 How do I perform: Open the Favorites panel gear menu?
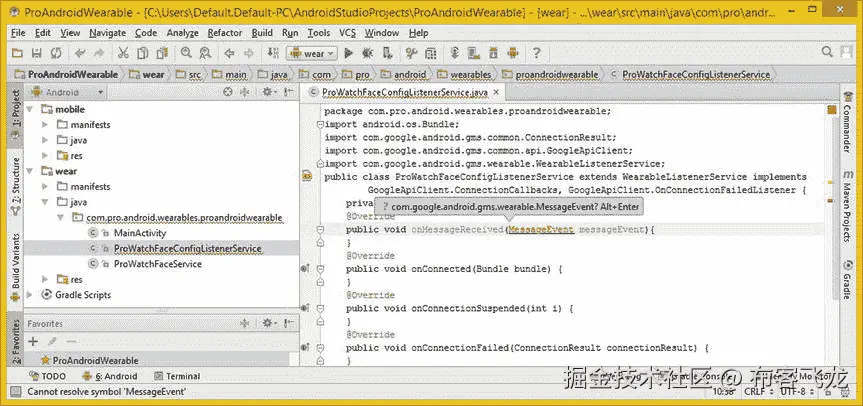269,323
